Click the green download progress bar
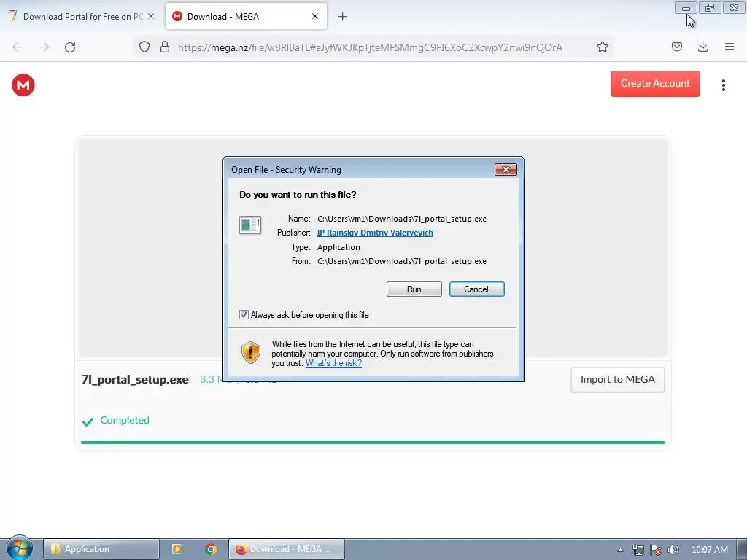The image size is (747, 560). click(x=373, y=443)
